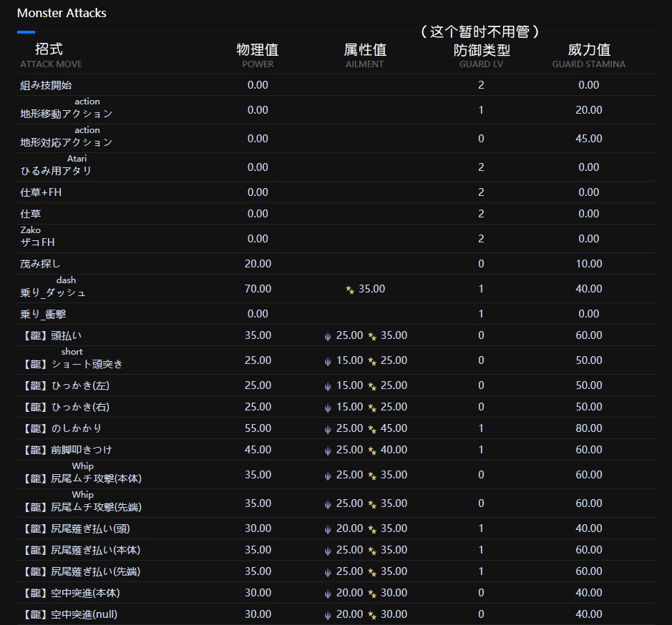Select the ひるみ用アタリ attack name
This screenshot has height=625, width=672.
(x=56, y=171)
